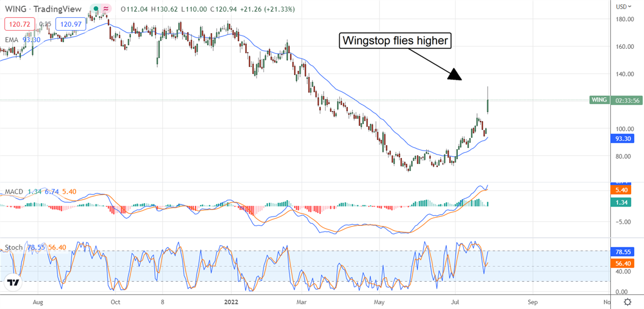
Task: Select the MACD indicator legend label
Action: click(x=14, y=192)
